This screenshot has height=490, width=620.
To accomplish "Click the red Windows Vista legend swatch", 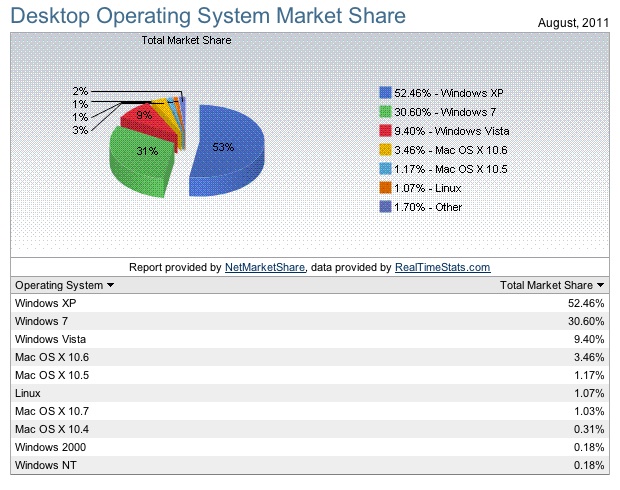I will pyautogui.click(x=386, y=130).
